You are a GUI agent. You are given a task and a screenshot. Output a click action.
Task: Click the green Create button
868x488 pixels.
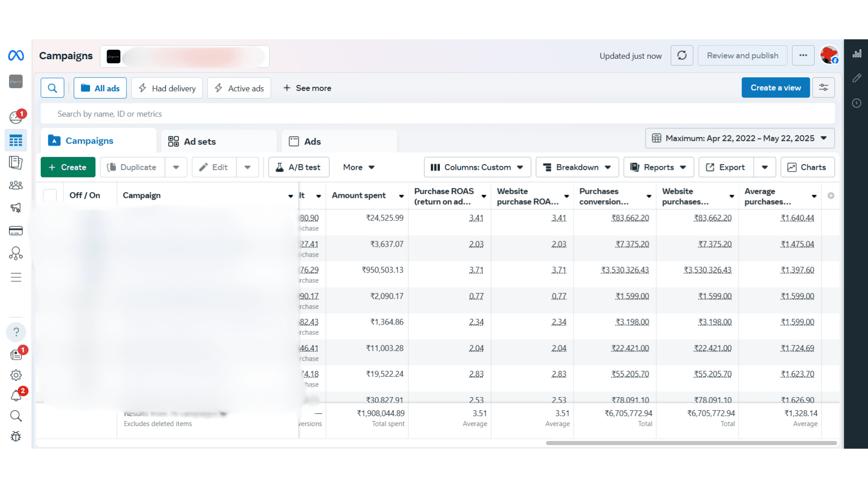pyautogui.click(x=68, y=167)
